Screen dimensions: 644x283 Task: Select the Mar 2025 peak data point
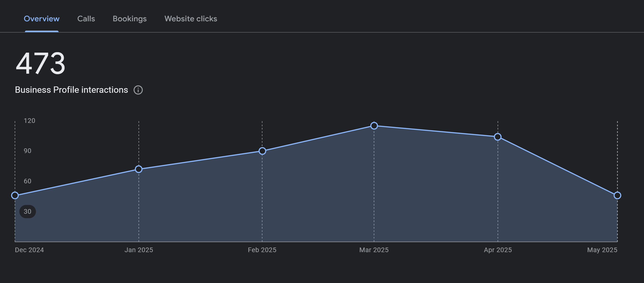tap(374, 126)
